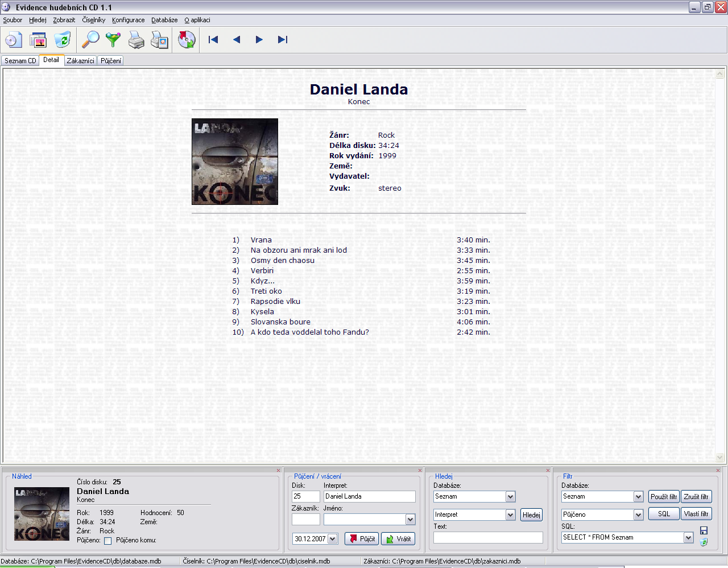Click the print preview toolbar icon
Viewport: 728px width, 568px height.
click(x=160, y=40)
